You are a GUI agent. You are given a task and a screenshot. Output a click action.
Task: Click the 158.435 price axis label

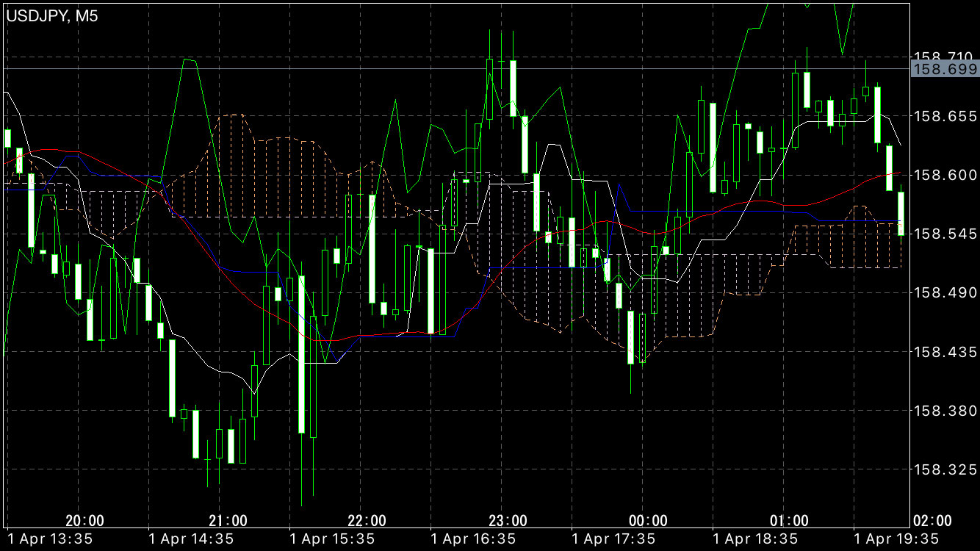coord(943,352)
